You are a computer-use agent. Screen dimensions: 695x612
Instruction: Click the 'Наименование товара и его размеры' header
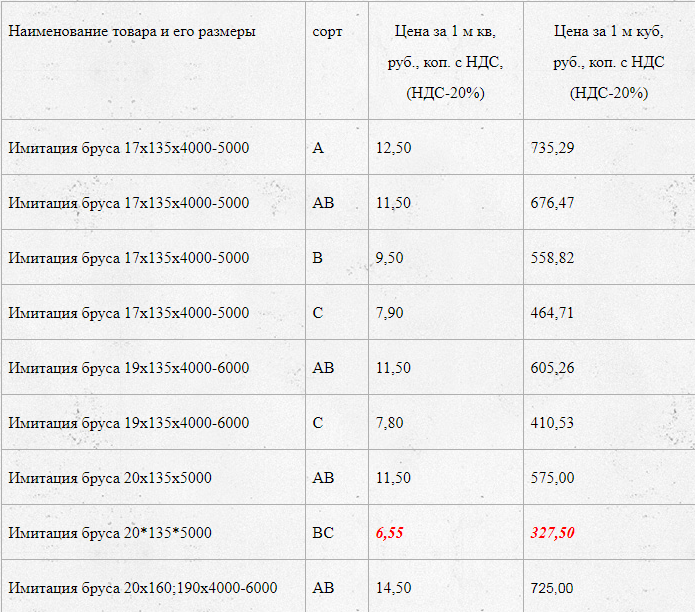coord(132,31)
